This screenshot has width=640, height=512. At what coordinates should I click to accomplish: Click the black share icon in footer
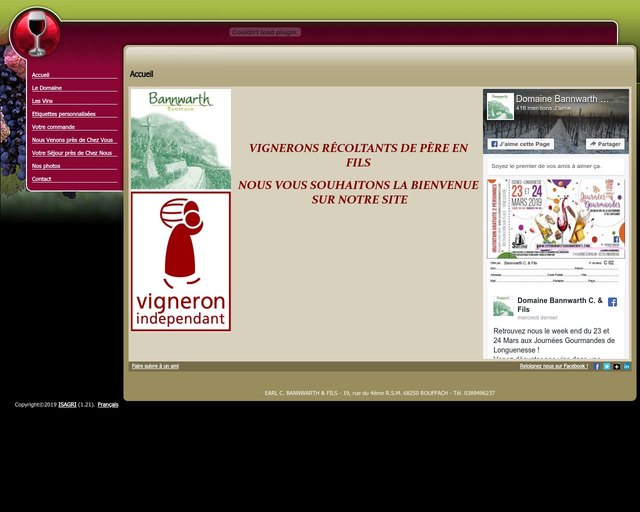616,366
